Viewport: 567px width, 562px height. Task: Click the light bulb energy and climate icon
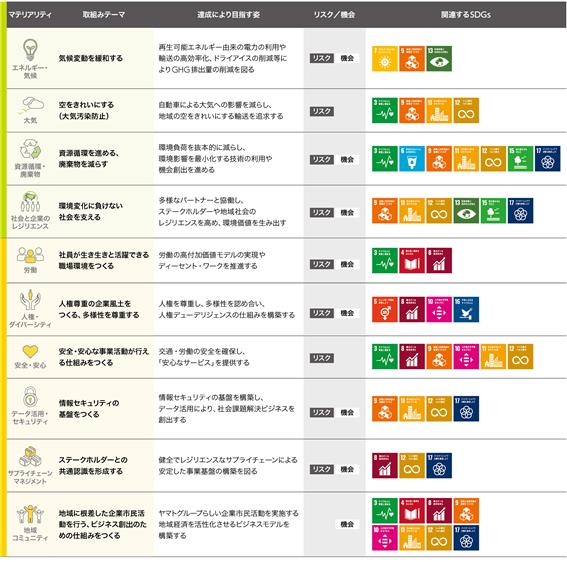[30, 50]
